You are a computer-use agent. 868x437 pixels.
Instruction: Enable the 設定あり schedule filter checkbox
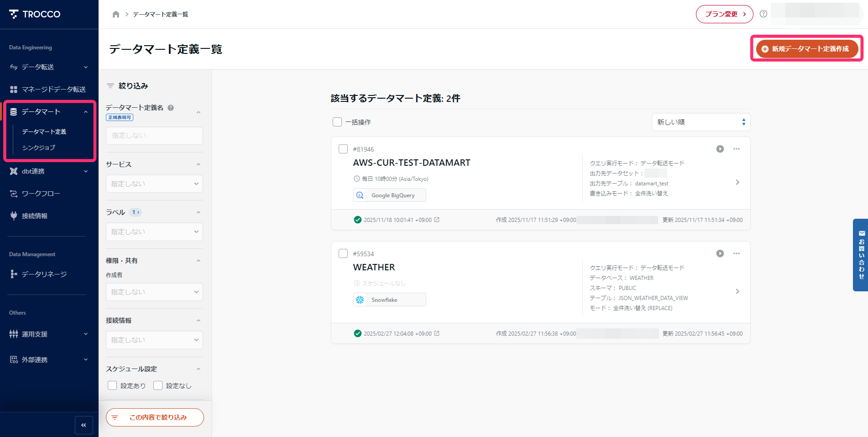click(112, 385)
